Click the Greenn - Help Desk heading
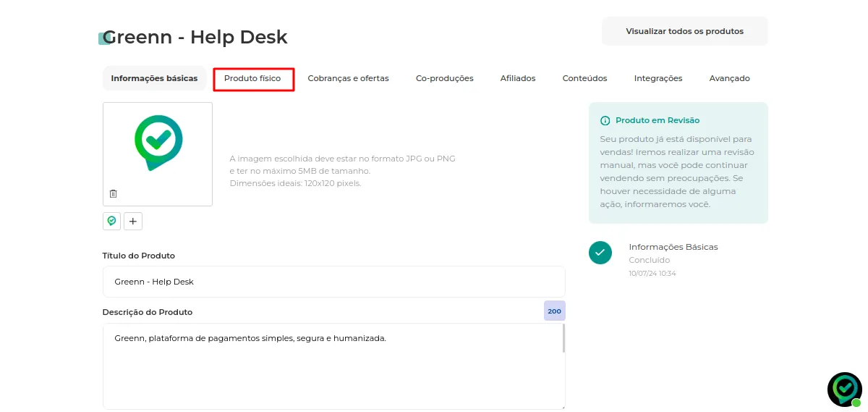This screenshot has width=868, height=412. (x=195, y=37)
